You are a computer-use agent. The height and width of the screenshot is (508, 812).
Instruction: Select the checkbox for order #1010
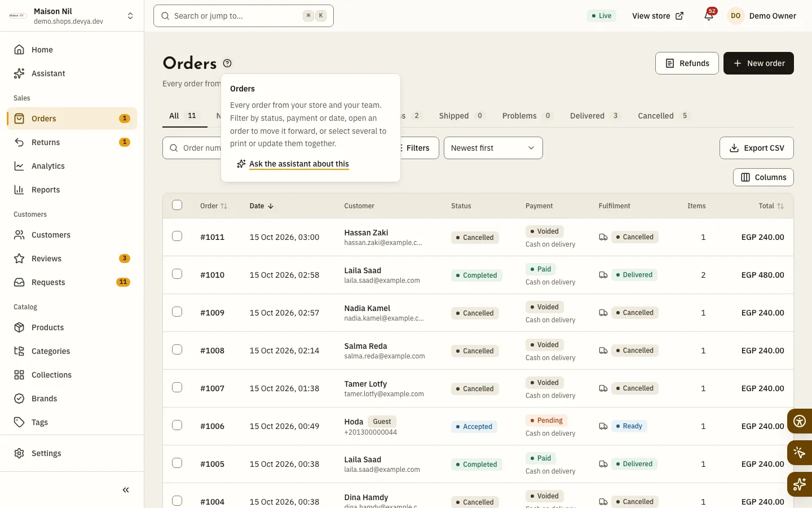[177, 274]
